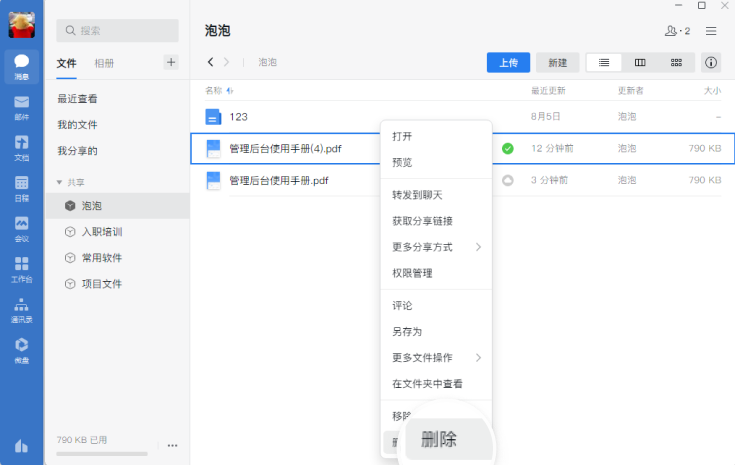The image size is (735, 465).
Task: Click the blue 上传 button
Action: point(508,62)
